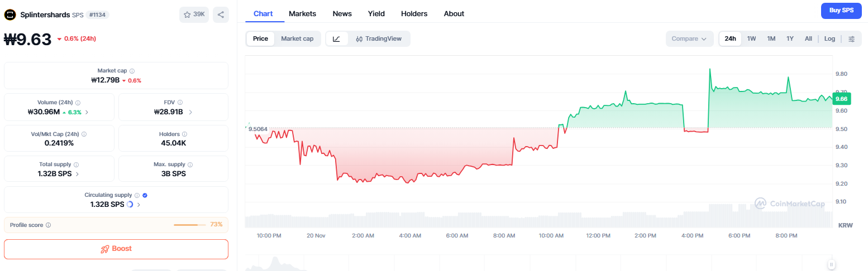Show Max. supply info icon
Viewport: 868px width, 271px height.
[x=190, y=165]
